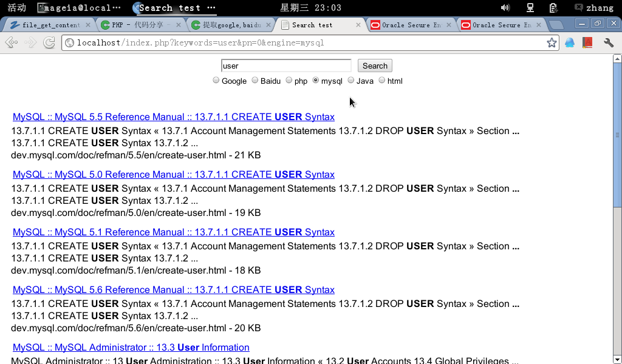Open the volume control in top panel
This screenshot has width=622, height=364.
pos(505,8)
